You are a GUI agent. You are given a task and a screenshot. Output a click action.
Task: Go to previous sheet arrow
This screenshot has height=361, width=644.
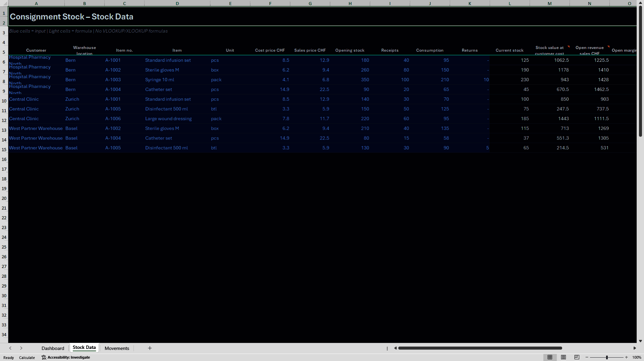[10, 348]
